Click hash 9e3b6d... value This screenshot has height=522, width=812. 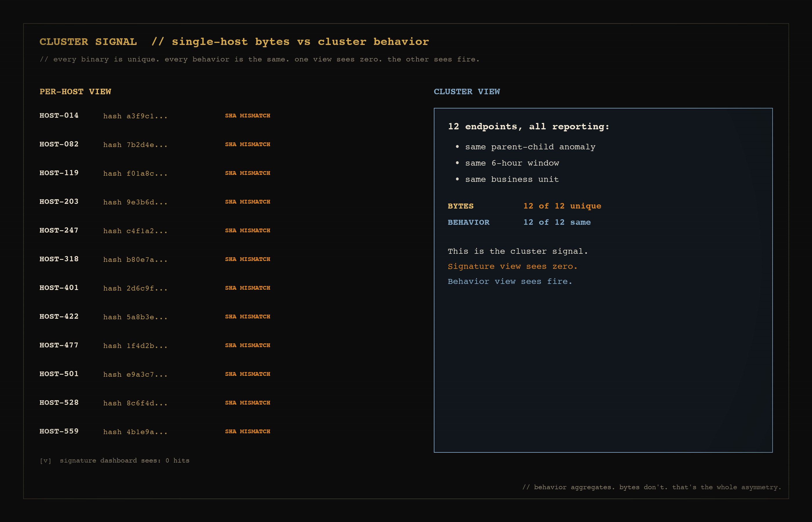click(135, 202)
